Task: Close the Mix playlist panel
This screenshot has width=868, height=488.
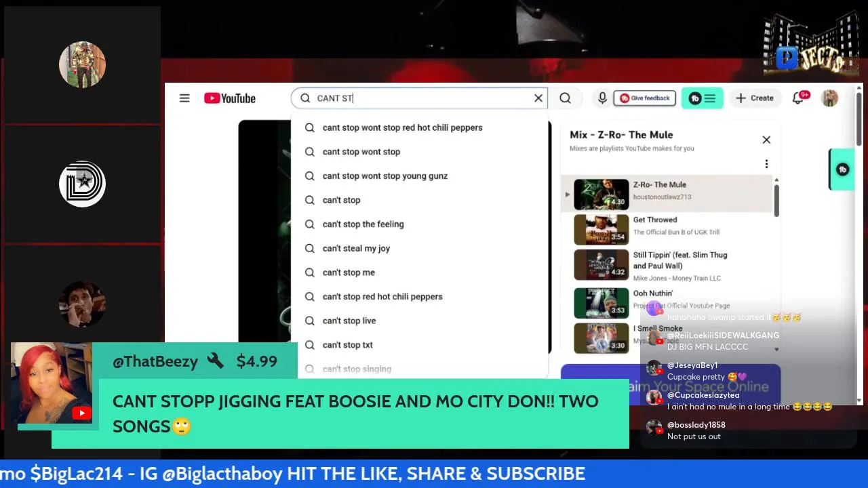Action: tap(766, 140)
